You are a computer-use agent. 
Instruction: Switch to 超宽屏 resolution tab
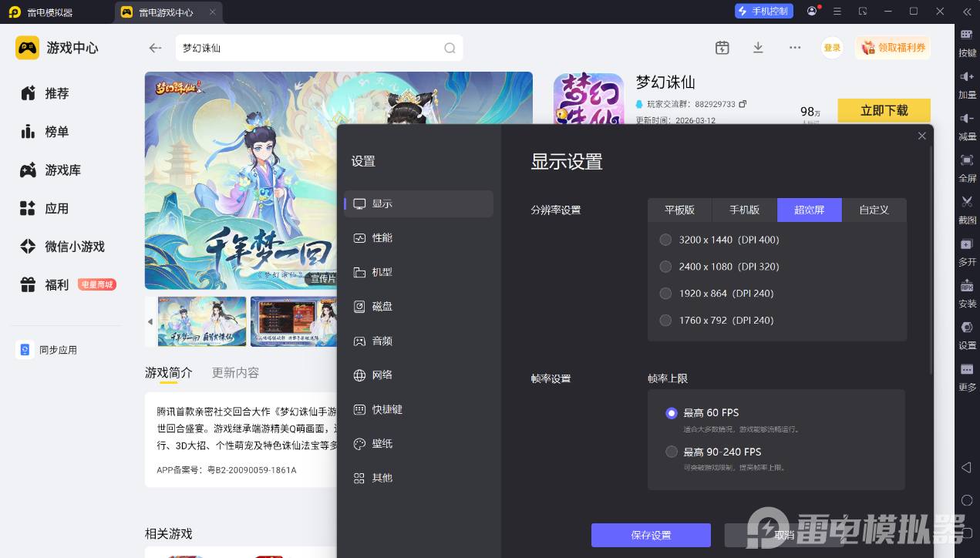coord(810,210)
